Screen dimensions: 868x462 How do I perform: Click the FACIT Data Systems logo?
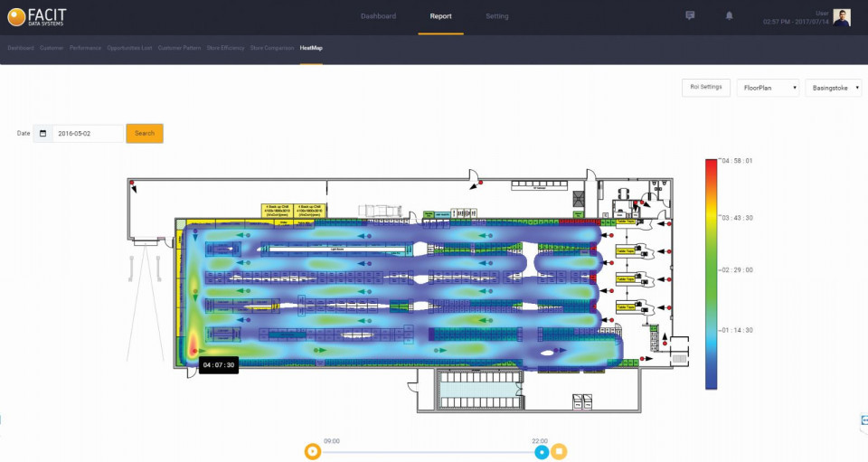pos(37,16)
